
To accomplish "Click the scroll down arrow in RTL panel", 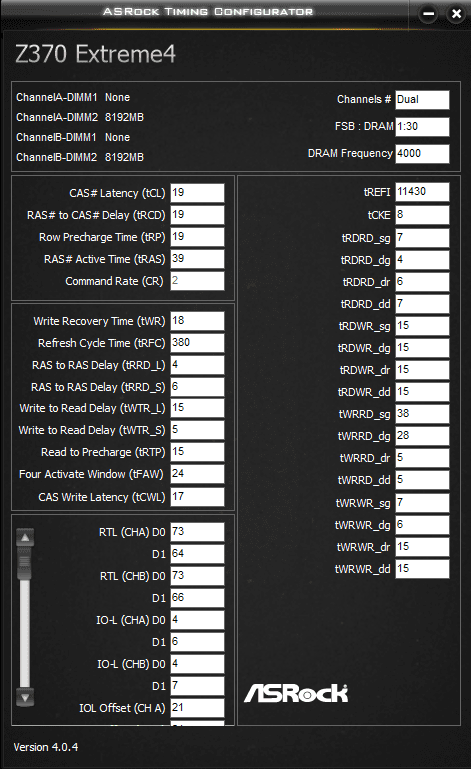I will 25,697.
